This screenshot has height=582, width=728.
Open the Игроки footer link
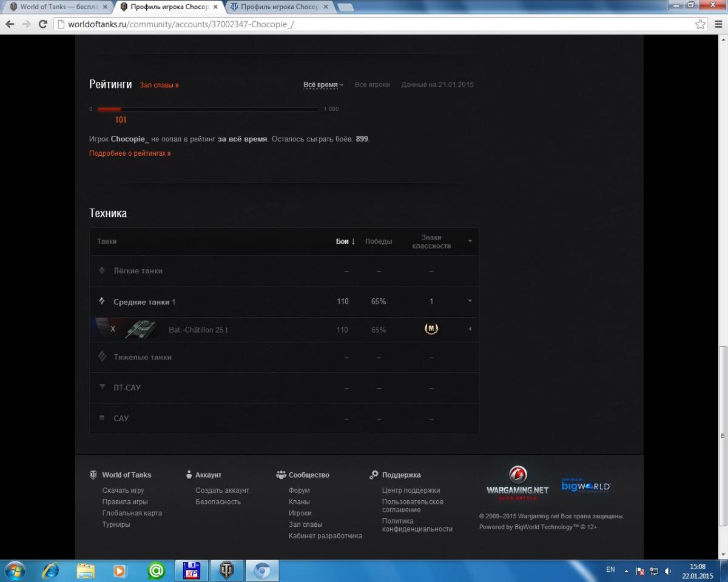pyautogui.click(x=300, y=513)
